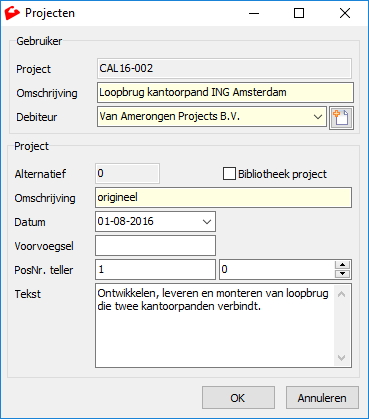
Task: Cancel with the Annuleren button
Action: point(322,398)
